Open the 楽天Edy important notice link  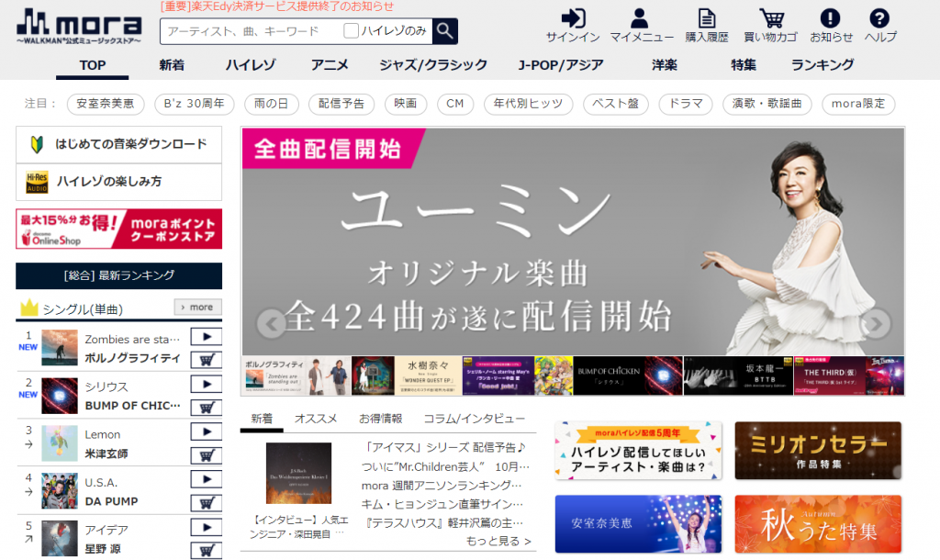[277, 6]
